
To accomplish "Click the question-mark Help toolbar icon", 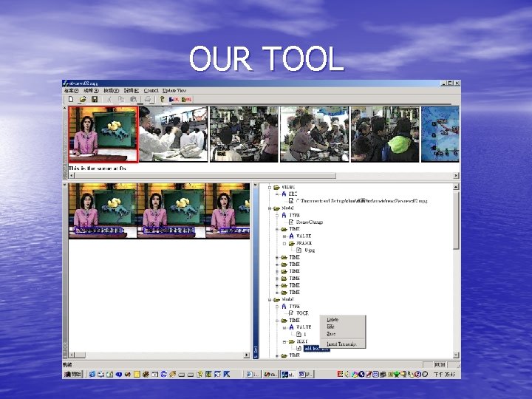I will point(162,99).
